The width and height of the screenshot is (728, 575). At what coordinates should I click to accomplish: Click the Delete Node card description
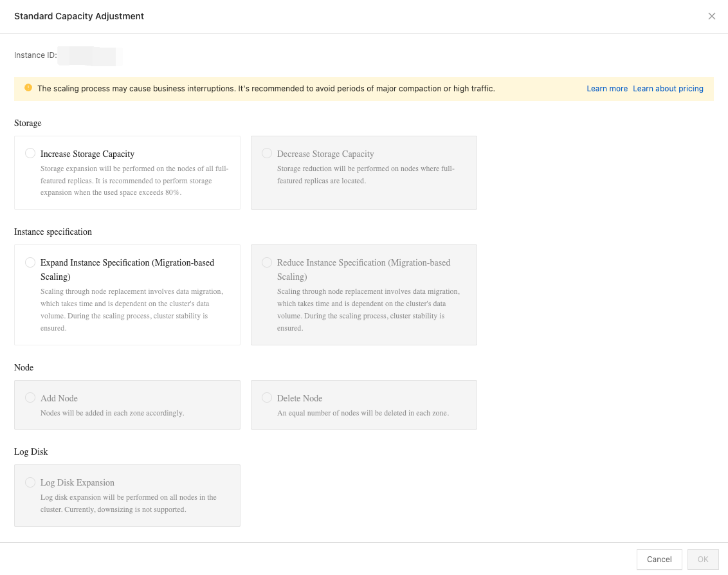363,413
